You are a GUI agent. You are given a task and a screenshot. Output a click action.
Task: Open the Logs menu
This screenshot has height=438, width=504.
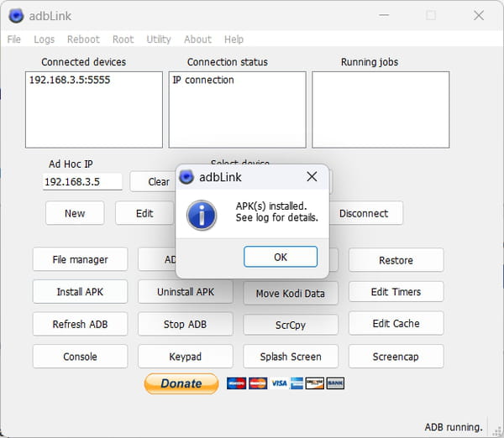tap(44, 39)
